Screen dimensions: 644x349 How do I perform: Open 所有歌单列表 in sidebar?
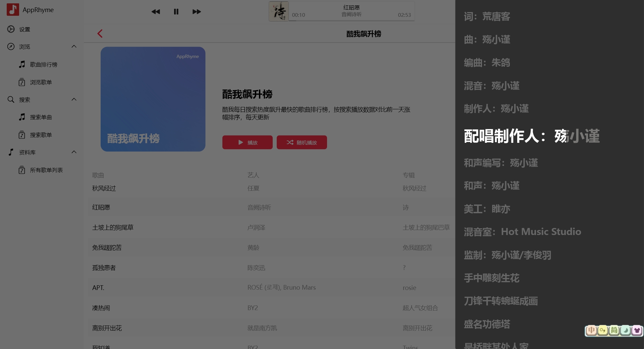pyautogui.click(x=46, y=170)
